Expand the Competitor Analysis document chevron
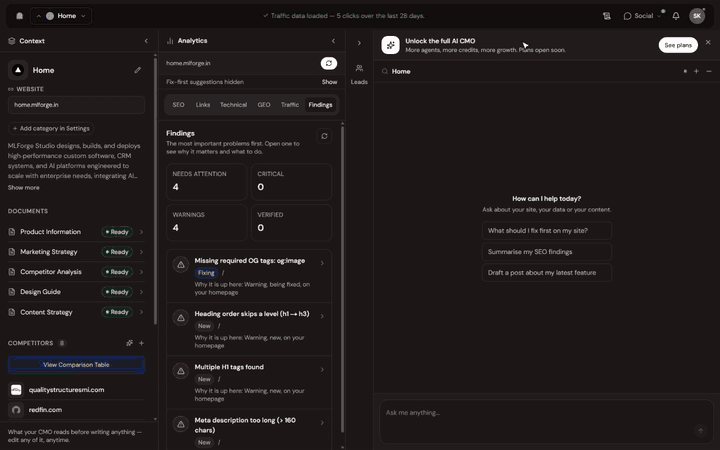 pos(141,272)
